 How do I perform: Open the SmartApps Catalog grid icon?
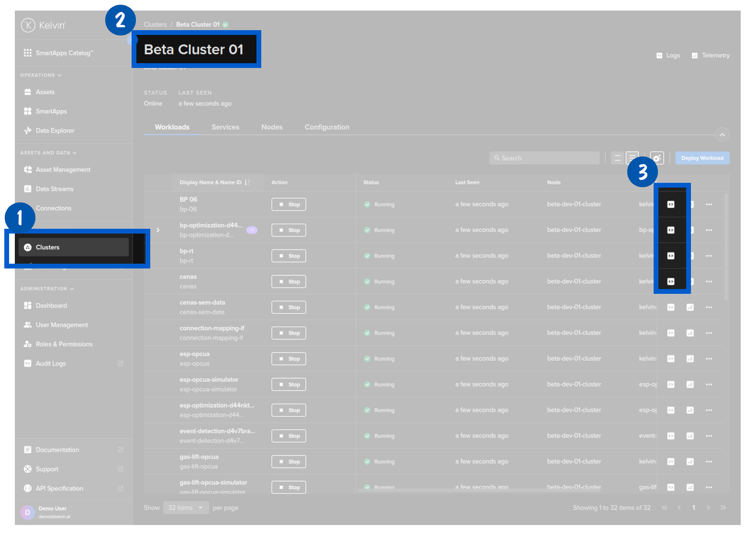(x=28, y=53)
